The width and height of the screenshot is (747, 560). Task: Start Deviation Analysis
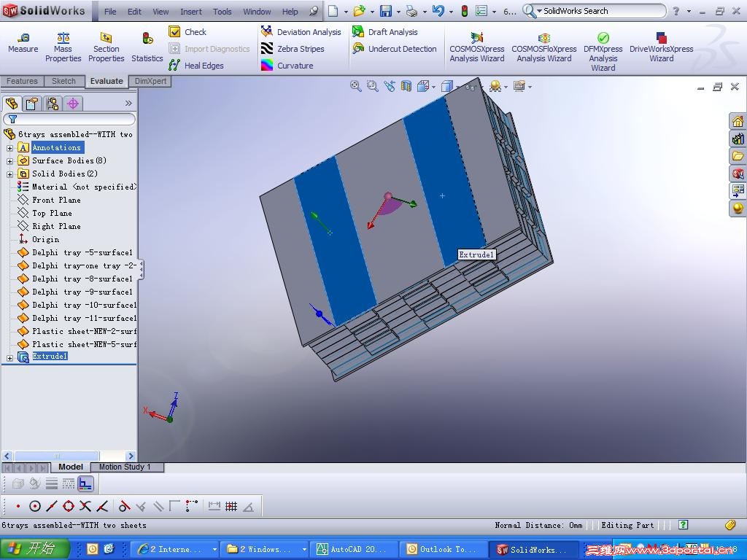301,32
